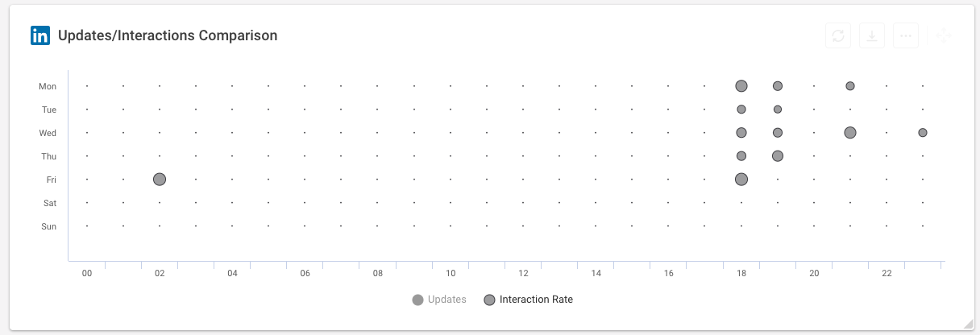Click the LinkedIn logo icon
Image resolution: width=980 pixels, height=335 pixels.
coord(40,35)
